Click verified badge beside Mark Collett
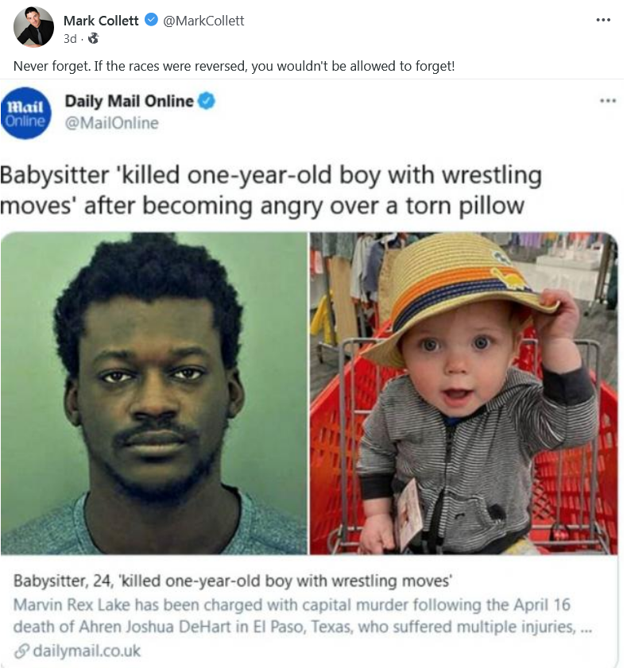This screenshot has width=627, height=672. 151,20
